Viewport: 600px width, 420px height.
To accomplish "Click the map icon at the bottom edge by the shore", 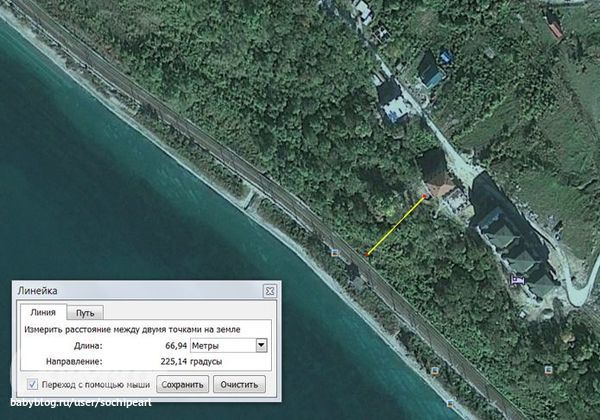I will coord(451,405).
